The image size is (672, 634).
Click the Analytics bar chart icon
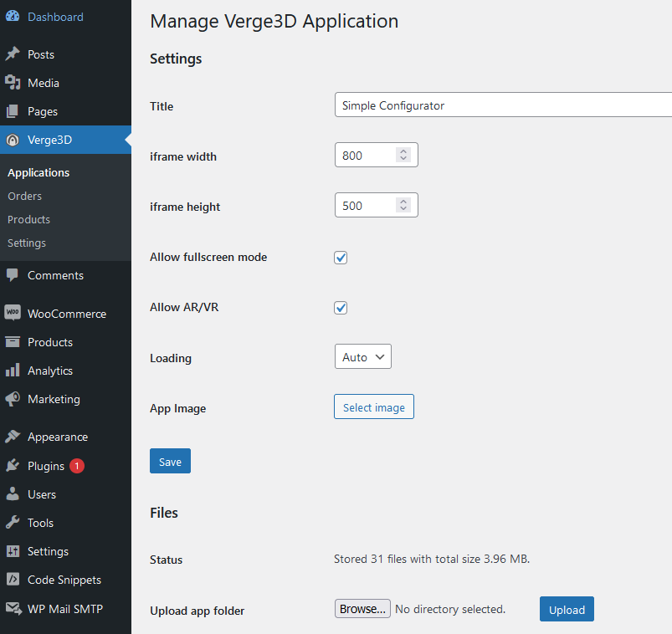click(x=13, y=371)
